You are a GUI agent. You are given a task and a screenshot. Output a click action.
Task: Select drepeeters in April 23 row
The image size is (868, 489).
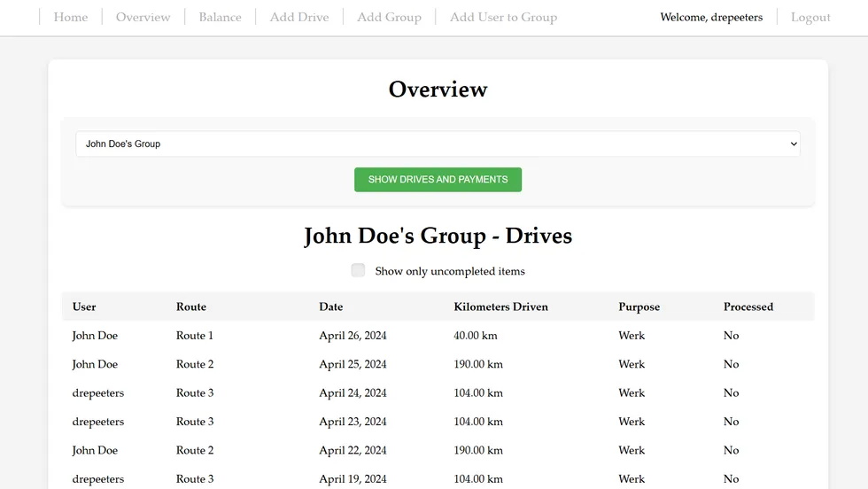point(98,422)
